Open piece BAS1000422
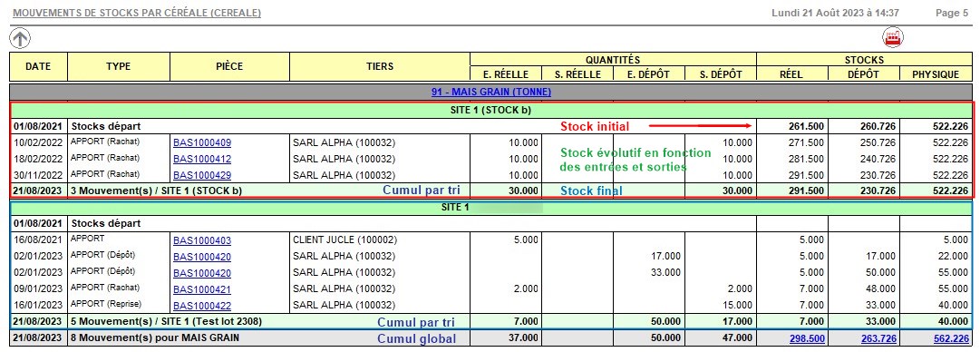 pos(202,305)
